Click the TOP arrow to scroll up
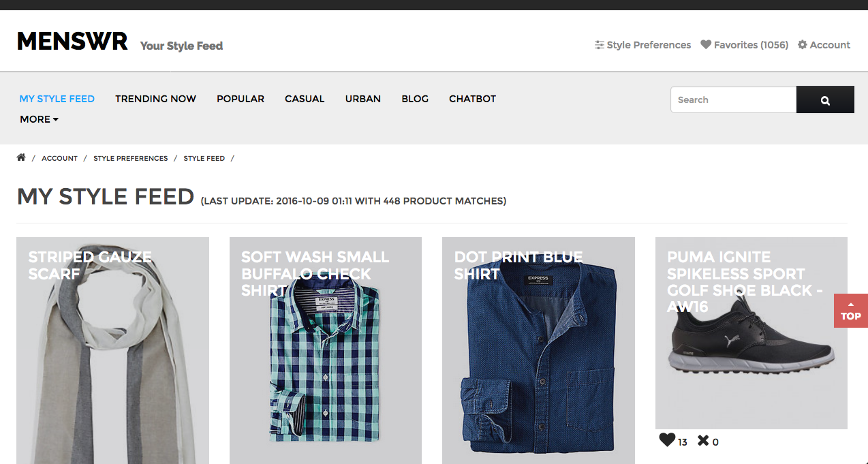 click(850, 311)
